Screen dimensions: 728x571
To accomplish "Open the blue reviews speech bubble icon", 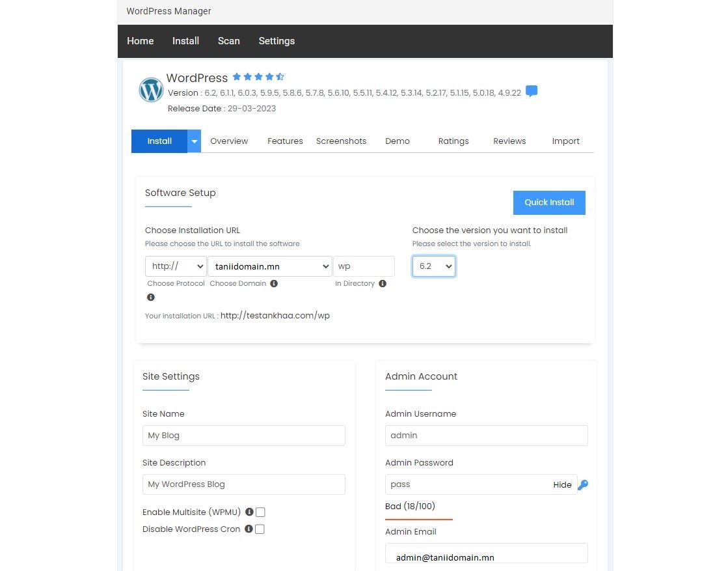I will pos(532,91).
